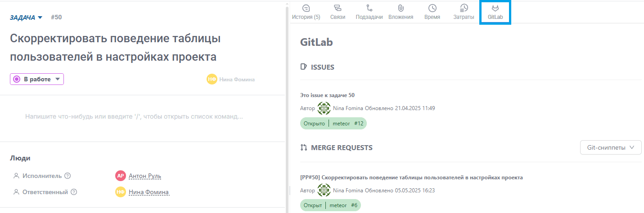Open merge request [PP#50] link
The height and width of the screenshot is (213, 644).
pos(411,177)
